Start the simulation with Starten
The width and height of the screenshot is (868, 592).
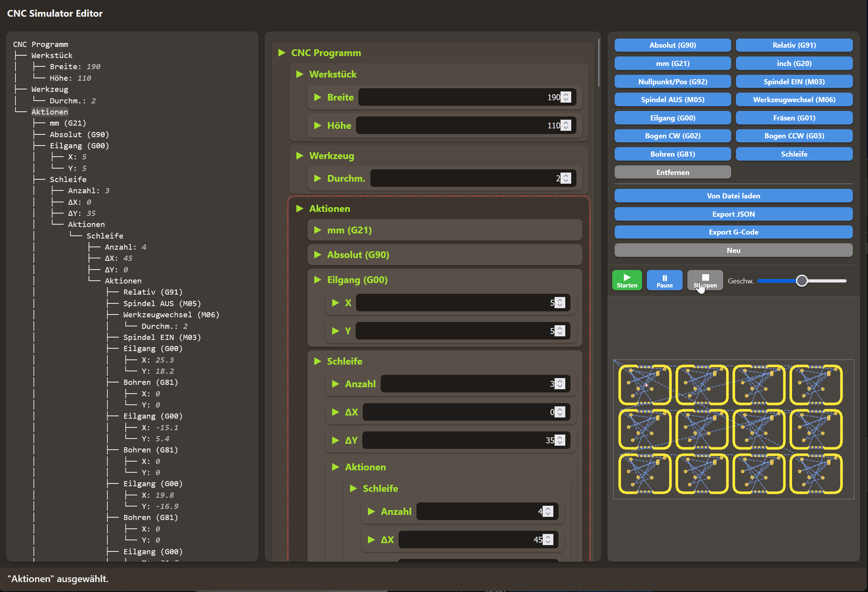point(627,280)
